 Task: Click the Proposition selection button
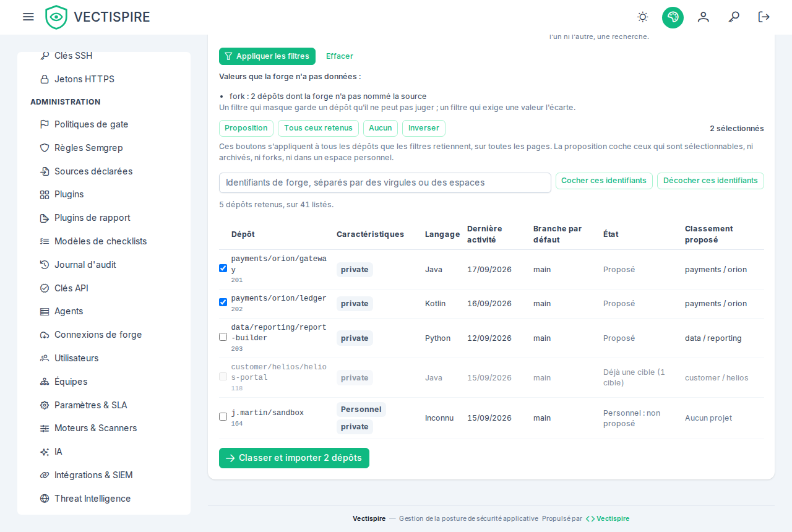click(x=246, y=128)
